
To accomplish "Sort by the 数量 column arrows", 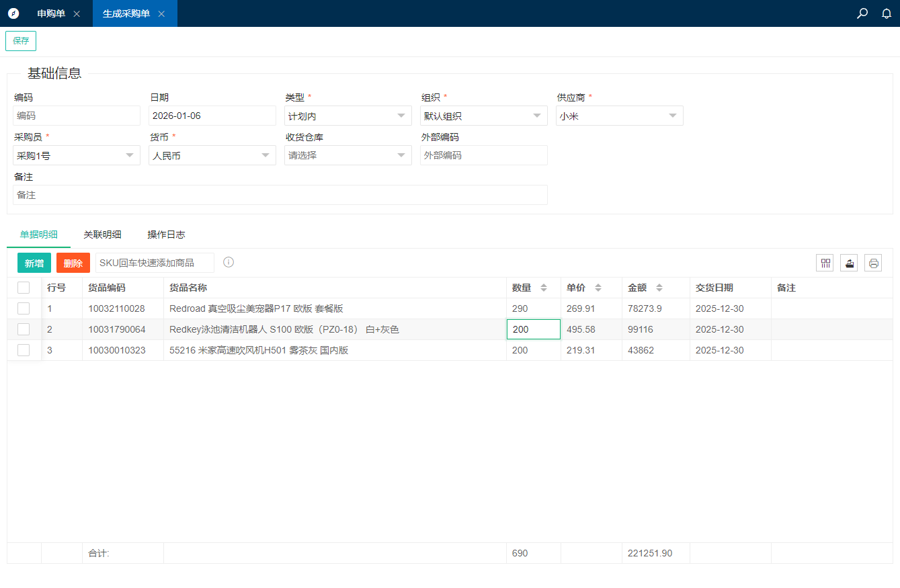I will point(544,288).
